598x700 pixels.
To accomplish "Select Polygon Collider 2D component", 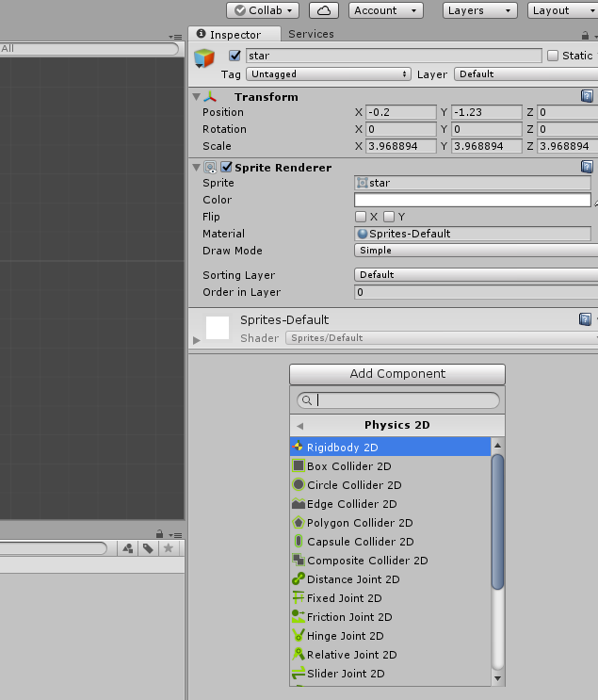I will coord(390,522).
